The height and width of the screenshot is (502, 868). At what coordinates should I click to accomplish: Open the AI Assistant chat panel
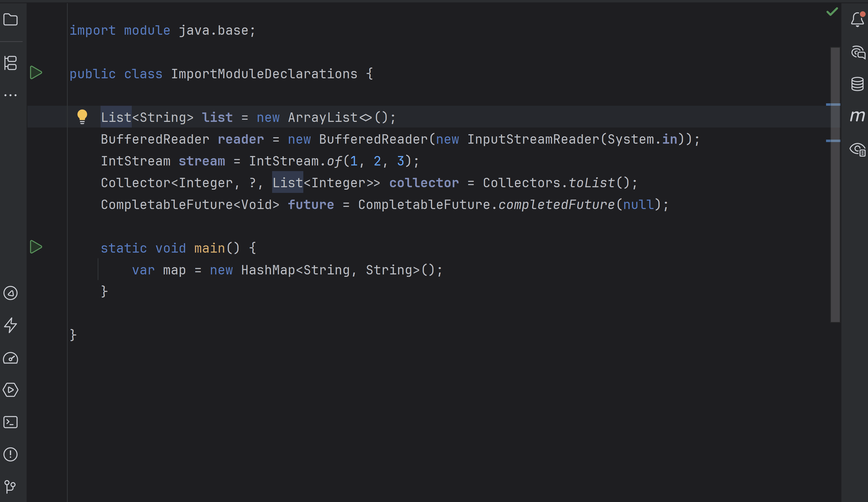pos(858,52)
